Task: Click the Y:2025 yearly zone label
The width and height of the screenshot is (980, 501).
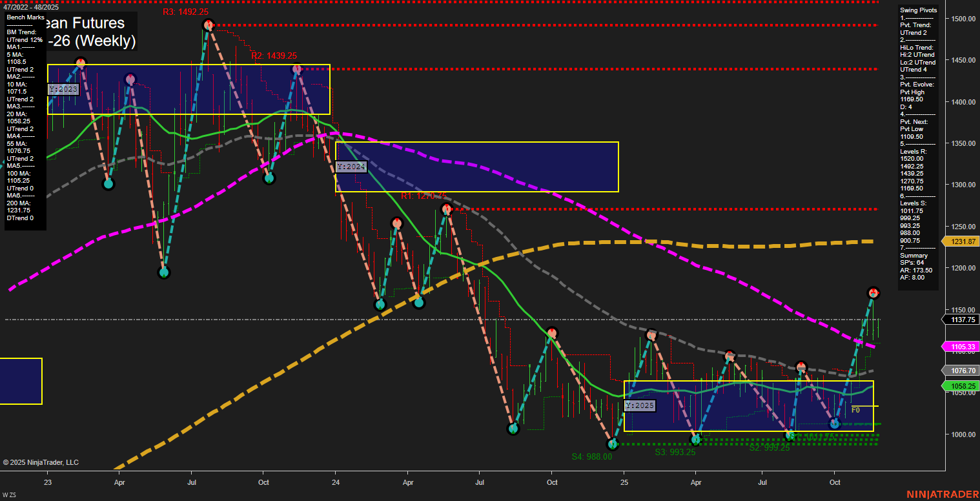Action: [640, 406]
